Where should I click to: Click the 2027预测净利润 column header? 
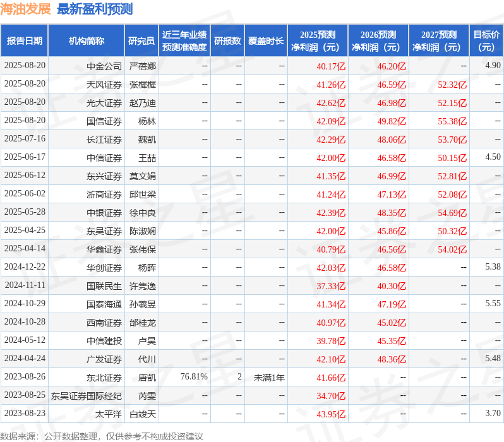tap(439, 41)
